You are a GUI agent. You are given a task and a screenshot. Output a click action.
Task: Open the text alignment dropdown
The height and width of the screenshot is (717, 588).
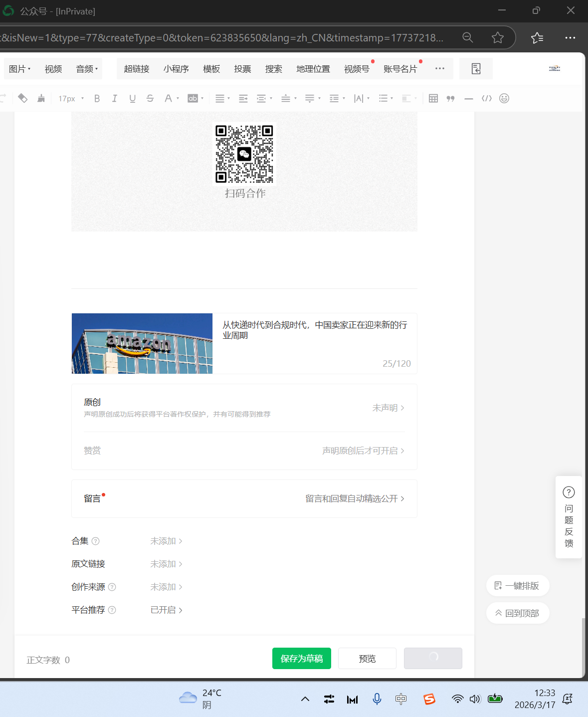click(x=222, y=98)
